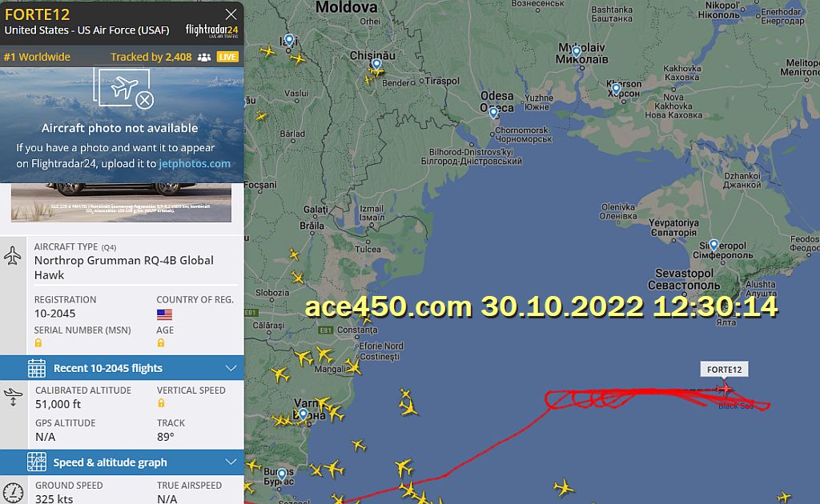This screenshot has height=504, width=820.
Task: Click the FORTE12 red aircraft on map
Action: 724,388
